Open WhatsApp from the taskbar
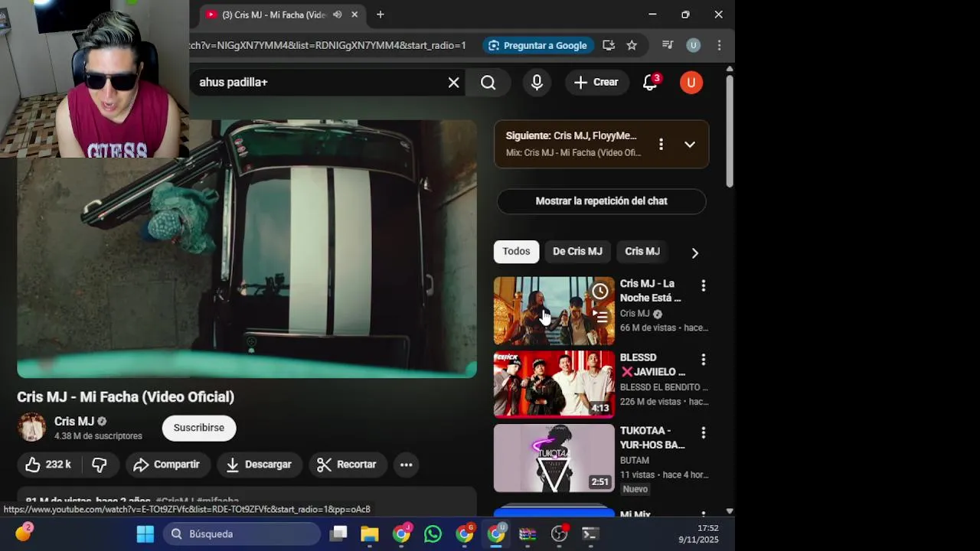980x551 pixels. (433, 534)
